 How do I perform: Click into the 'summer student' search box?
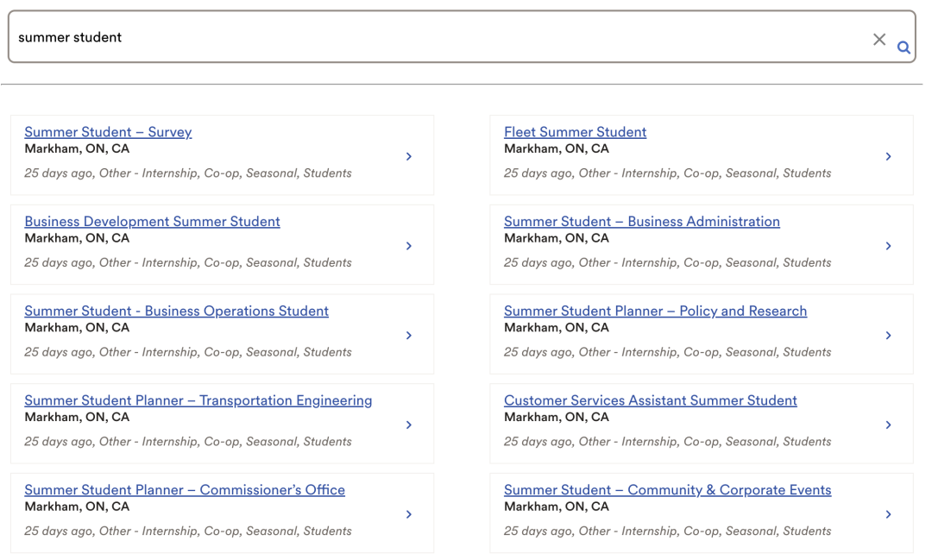[431, 37]
